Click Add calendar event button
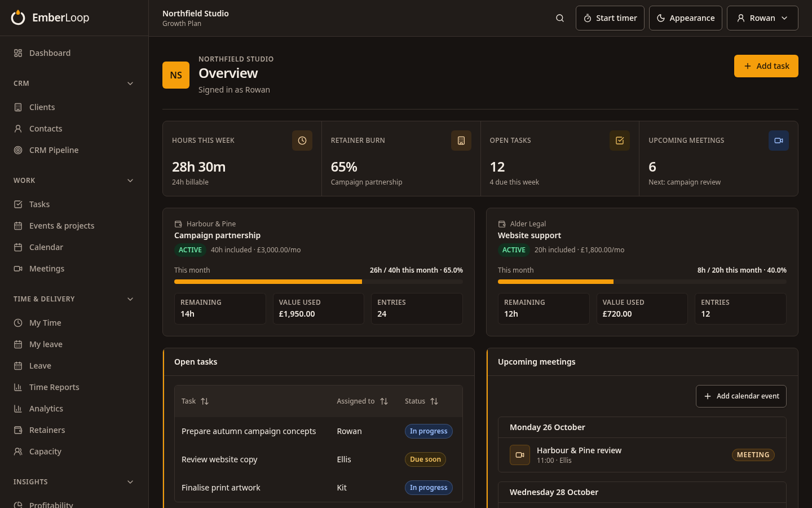The width and height of the screenshot is (812, 508). click(x=741, y=396)
